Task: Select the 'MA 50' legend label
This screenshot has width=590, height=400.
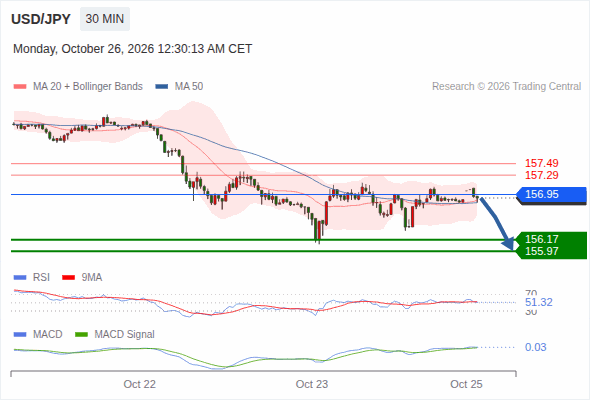Action: tap(189, 87)
